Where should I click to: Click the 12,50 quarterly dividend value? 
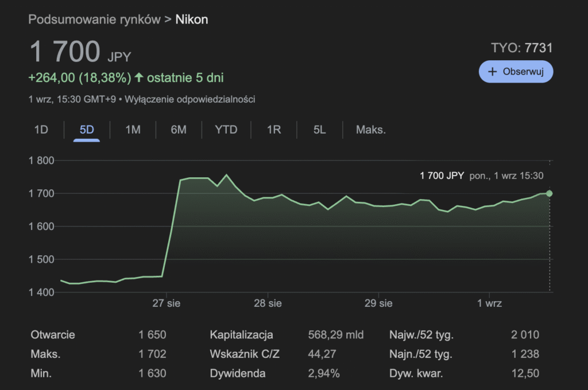click(x=525, y=373)
